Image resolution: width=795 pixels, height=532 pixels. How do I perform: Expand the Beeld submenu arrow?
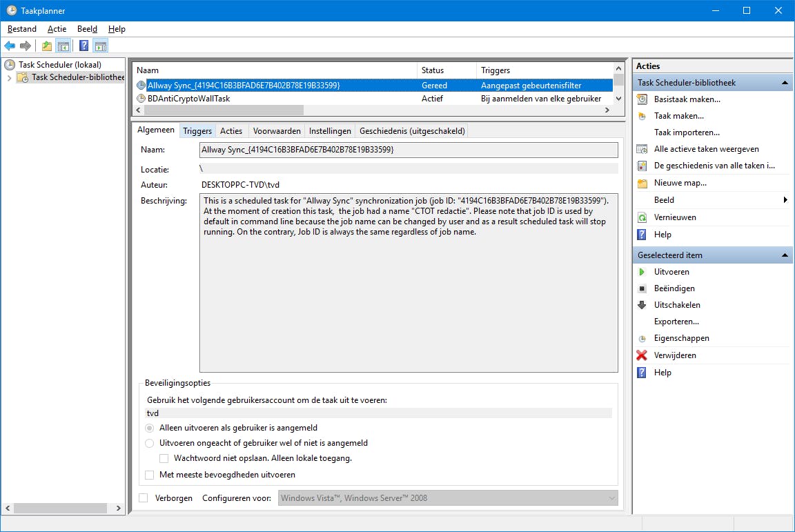click(x=785, y=200)
